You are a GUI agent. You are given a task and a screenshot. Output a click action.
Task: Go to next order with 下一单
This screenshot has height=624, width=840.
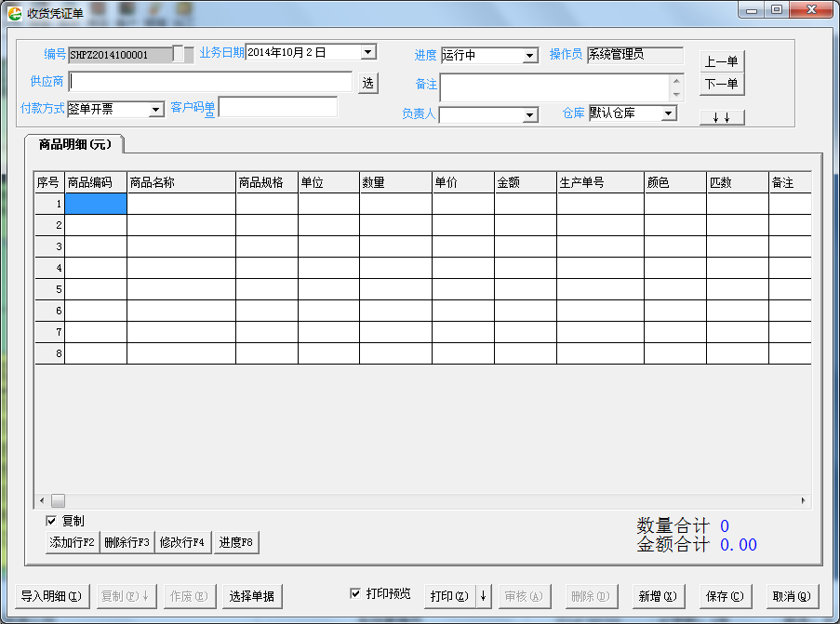[722, 84]
